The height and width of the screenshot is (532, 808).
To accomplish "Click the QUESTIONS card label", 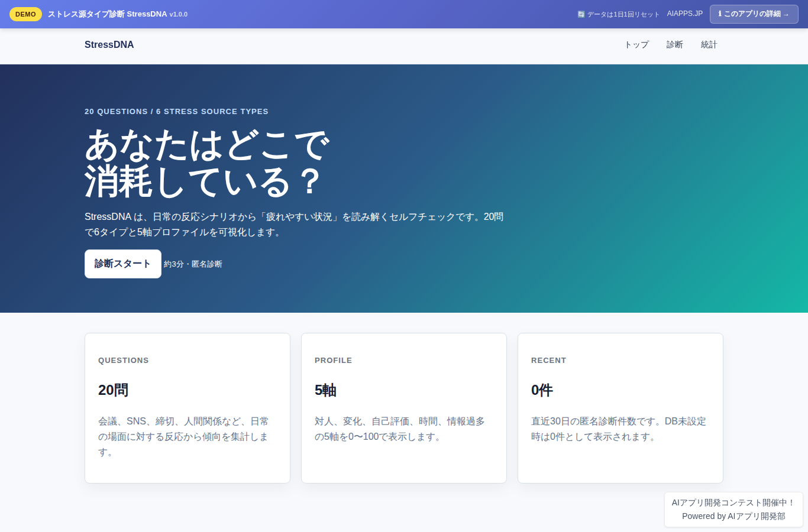I will coord(124,361).
